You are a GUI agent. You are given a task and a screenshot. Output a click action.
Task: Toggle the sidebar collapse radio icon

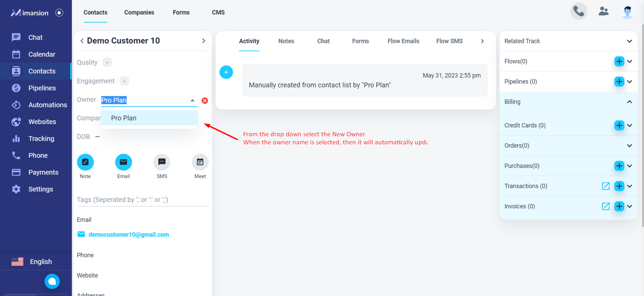tap(59, 13)
